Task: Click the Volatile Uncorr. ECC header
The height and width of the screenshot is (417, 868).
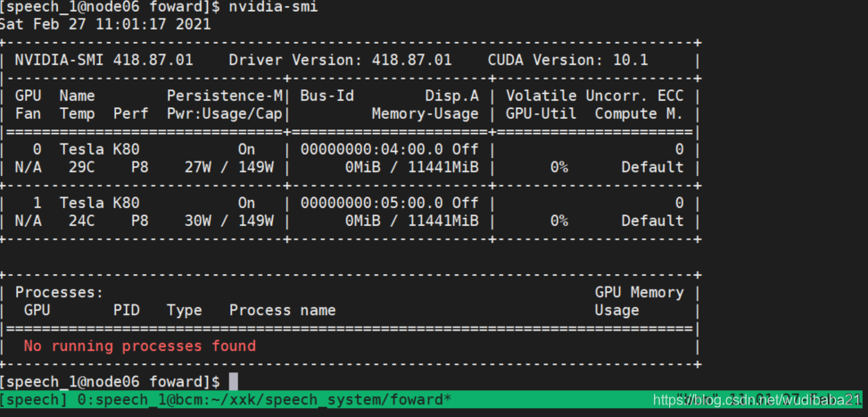Action: tap(594, 96)
